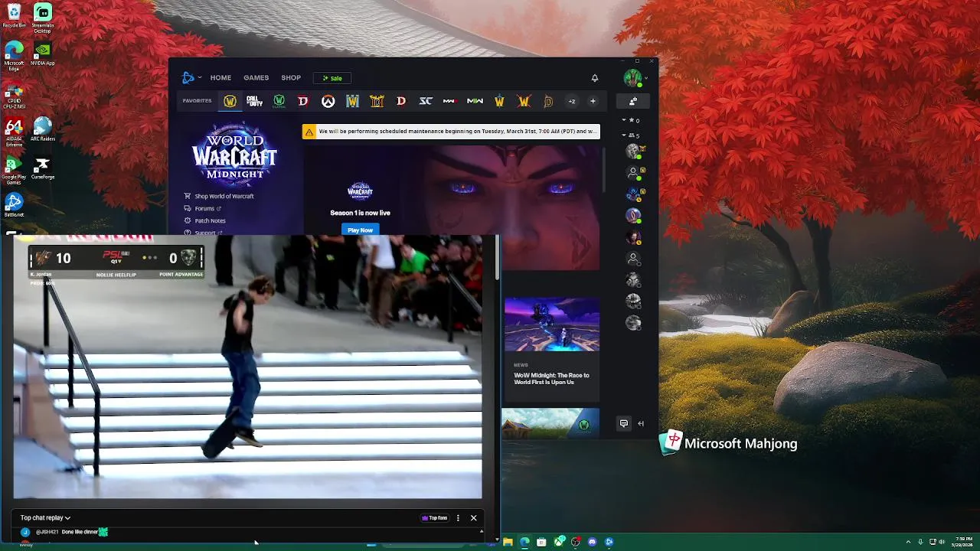Open the CurseForge desktop shortcut
This screenshot has width=980, height=551.
(43, 168)
